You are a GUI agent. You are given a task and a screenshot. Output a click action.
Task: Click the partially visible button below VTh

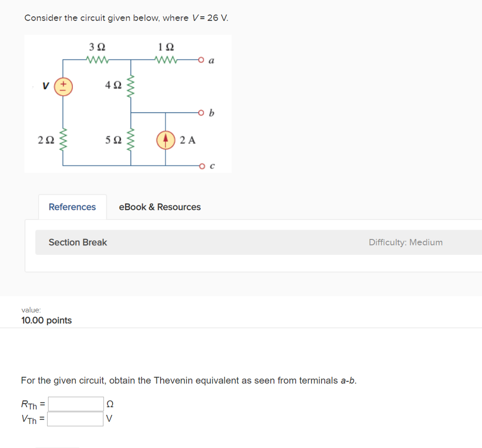[58, 447]
